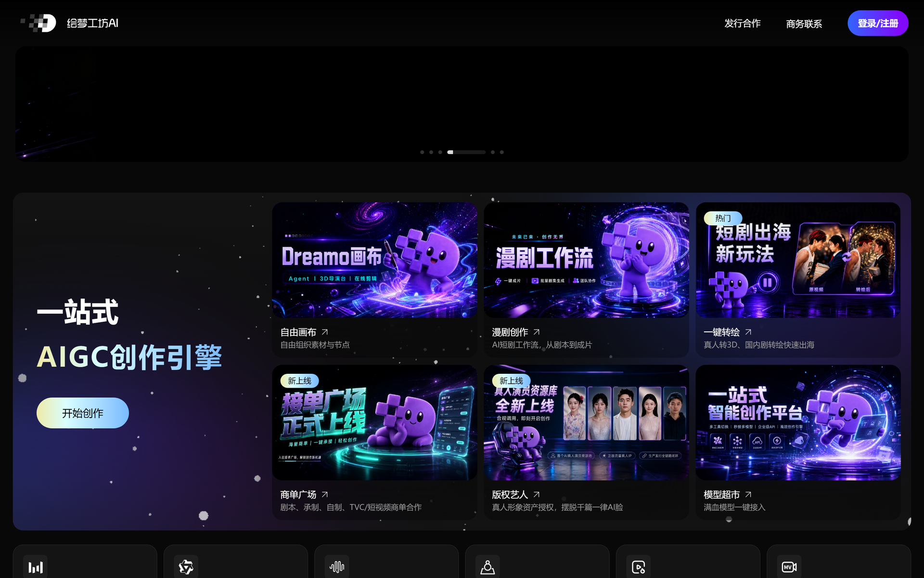This screenshot has height=578, width=924.
Task: Click the arrow icon beside 自由画布
Action: (x=325, y=332)
